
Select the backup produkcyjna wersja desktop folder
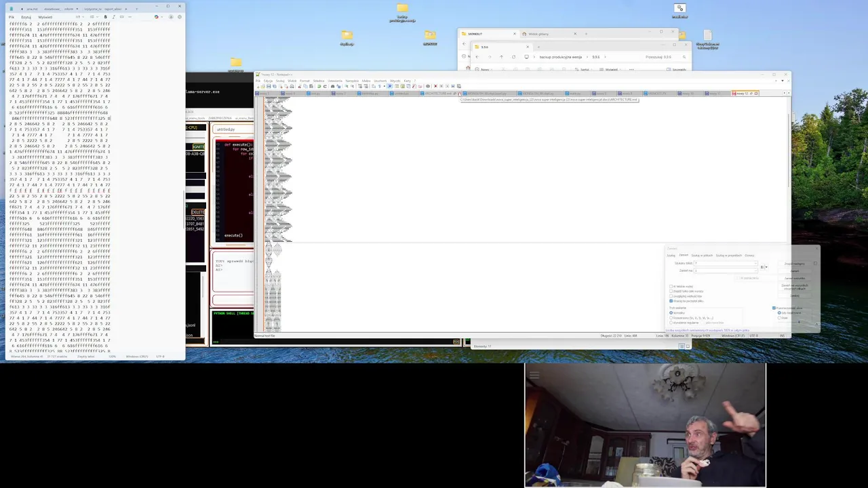click(402, 14)
